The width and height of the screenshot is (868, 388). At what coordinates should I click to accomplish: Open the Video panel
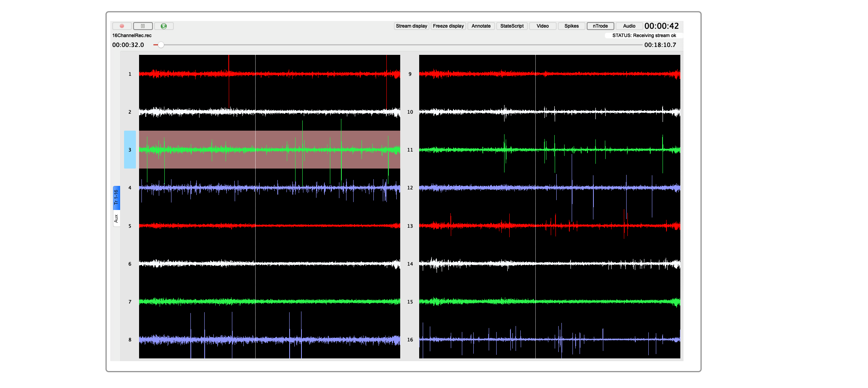pyautogui.click(x=543, y=26)
